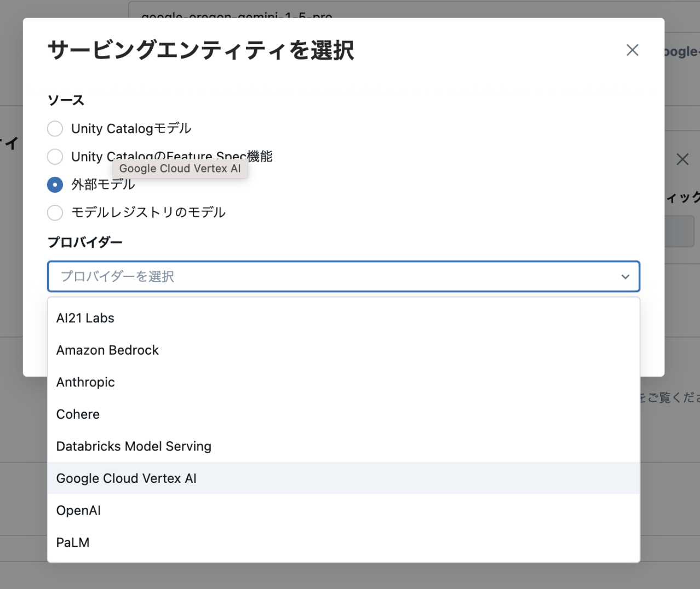
Task: Select the Unity Catalogモデル radio option
Action: click(55, 129)
